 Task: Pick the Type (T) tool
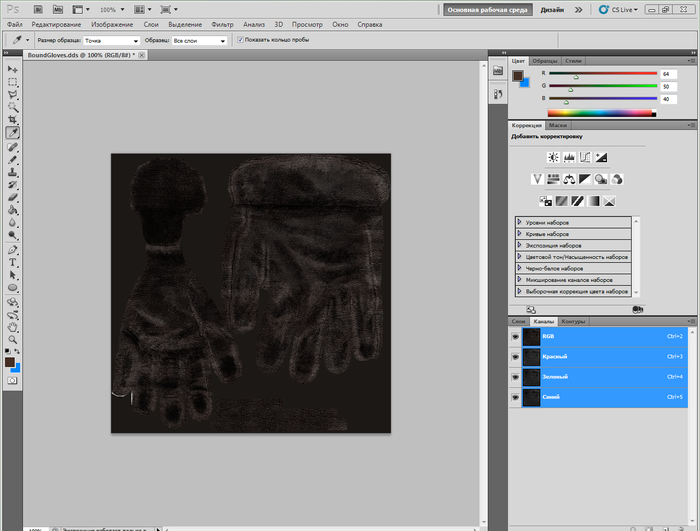(13, 261)
